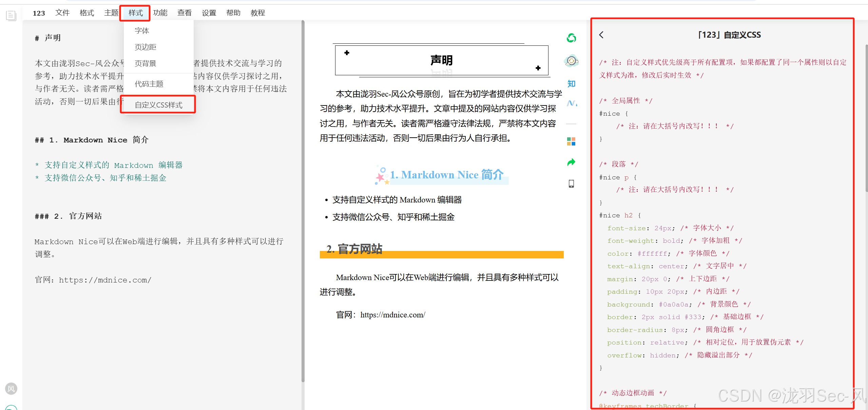The image size is (868, 410).
Task: Click the green share arrow icon
Action: [571, 162]
